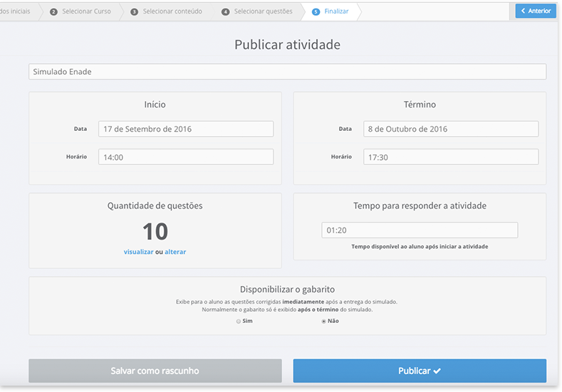This screenshot has height=392, width=562.
Task: Open the Início date field
Action: tap(186, 129)
